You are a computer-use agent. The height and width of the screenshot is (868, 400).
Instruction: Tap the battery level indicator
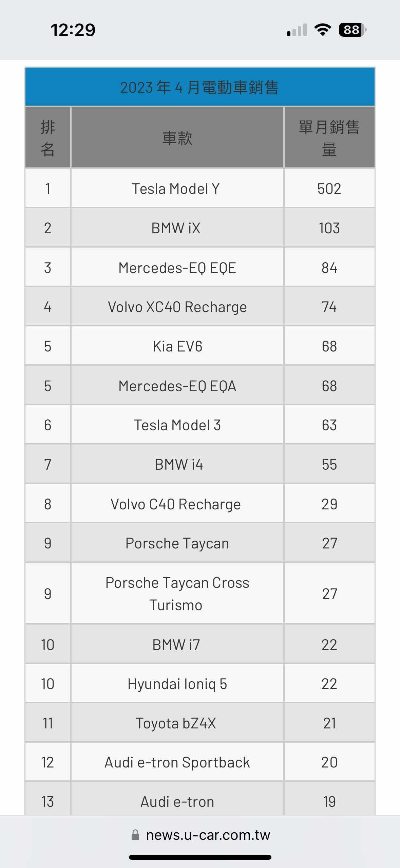point(352,30)
